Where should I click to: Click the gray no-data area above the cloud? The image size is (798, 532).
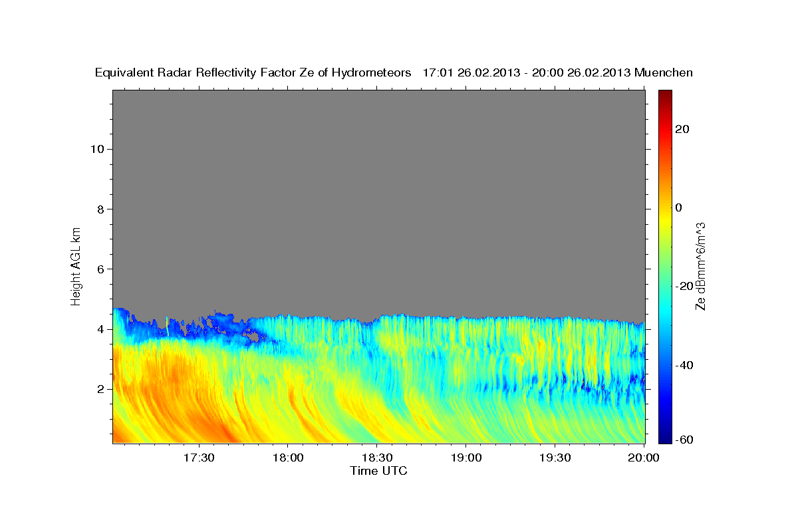tap(379, 199)
